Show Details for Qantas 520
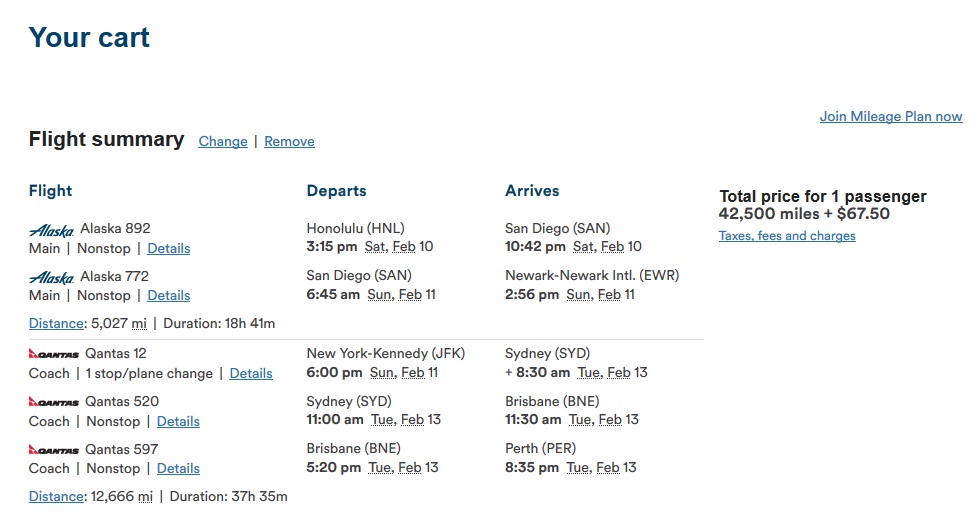Image resolution: width=979 pixels, height=519 pixels. (178, 421)
